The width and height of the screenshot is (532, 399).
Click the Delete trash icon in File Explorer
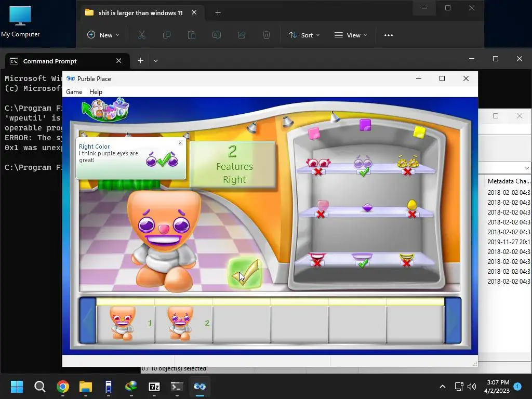pos(267,35)
